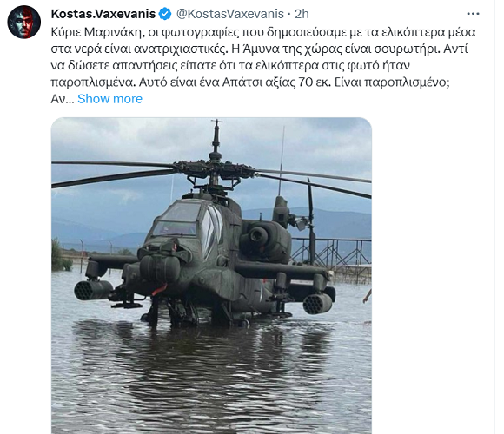The height and width of the screenshot is (434, 504).
Task: Open the tweet's three-dot more options menu
Action: pyautogui.click(x=473, y=14)
